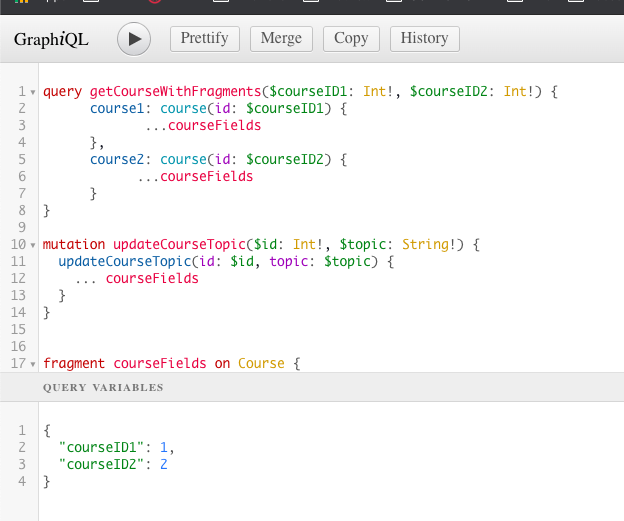Click the Prettify button
The image size is (624, 521).
click(x=204, y=38)
